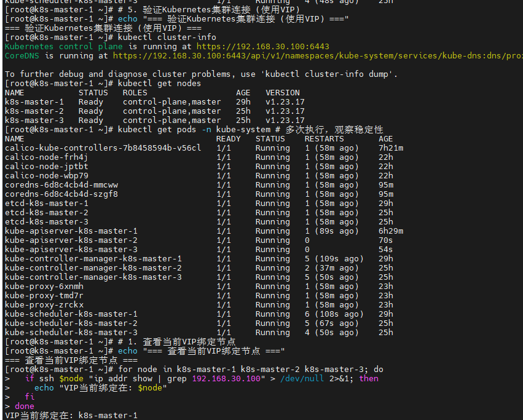The image size is (523, 420).
Task: Select pod kube-apiserver-k8s-master-1
Action: 71,231
